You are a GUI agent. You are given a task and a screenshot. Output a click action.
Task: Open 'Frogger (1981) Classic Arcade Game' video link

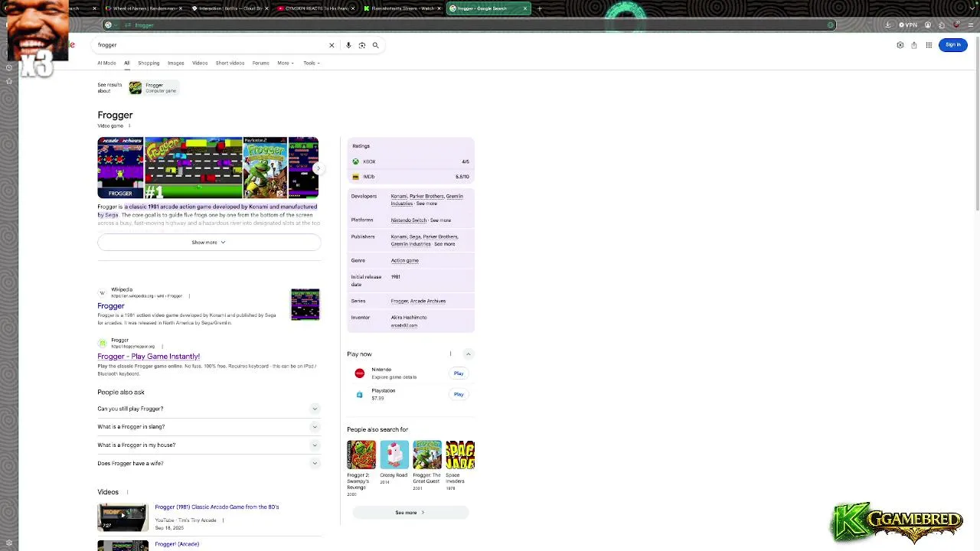(x=217, y=507)
